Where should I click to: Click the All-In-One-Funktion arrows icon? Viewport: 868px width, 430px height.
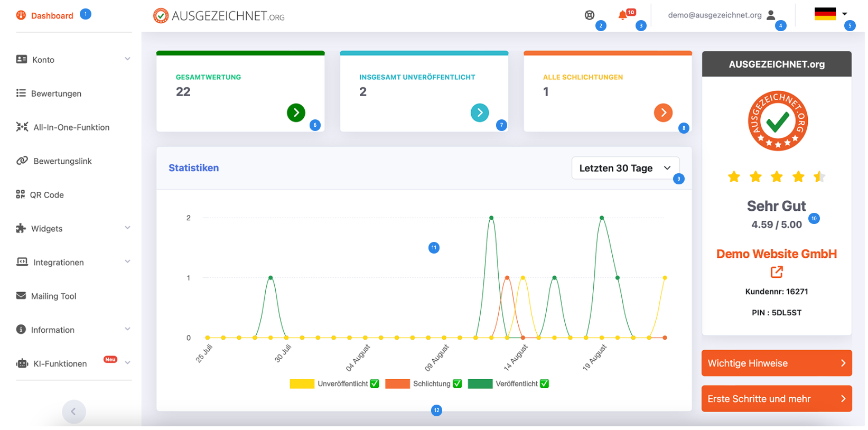22,127
